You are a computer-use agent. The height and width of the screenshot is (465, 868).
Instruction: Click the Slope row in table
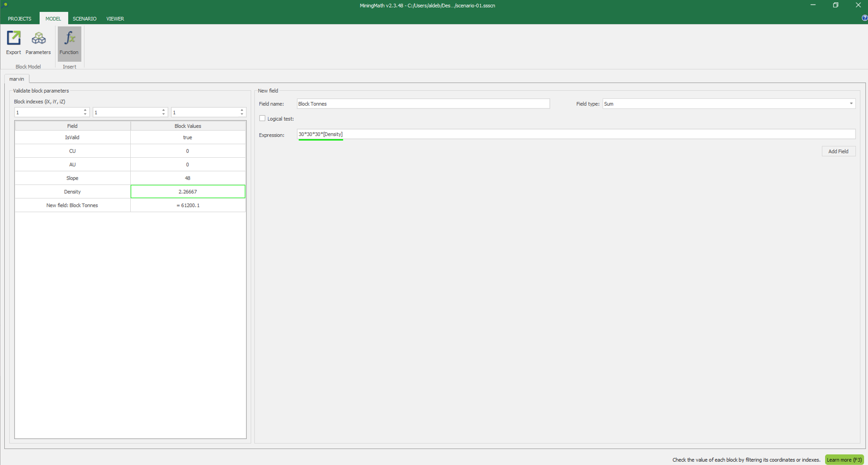coord(72,178)
